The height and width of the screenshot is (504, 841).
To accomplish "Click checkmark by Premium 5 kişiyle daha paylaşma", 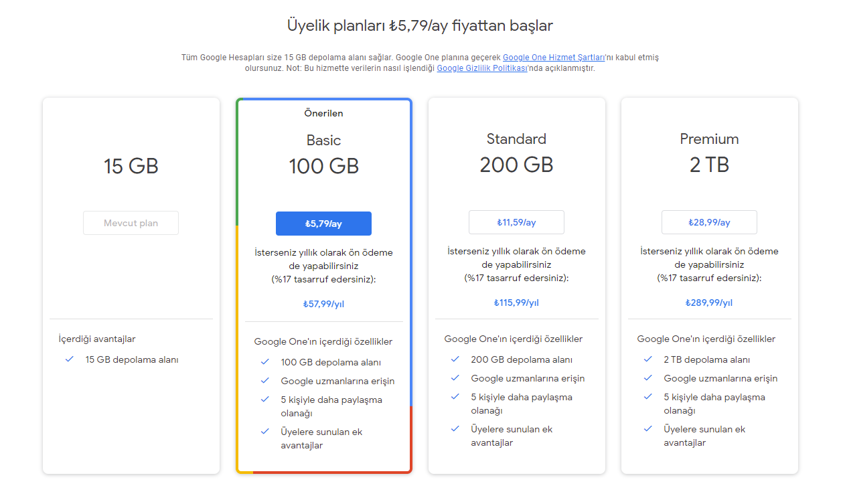I will pos(647,397).
